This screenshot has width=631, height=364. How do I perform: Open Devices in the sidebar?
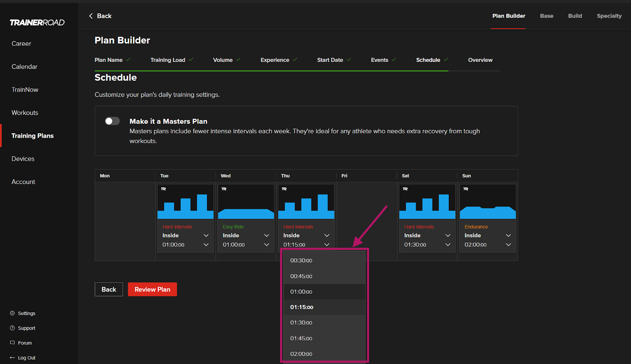[23, 159]
